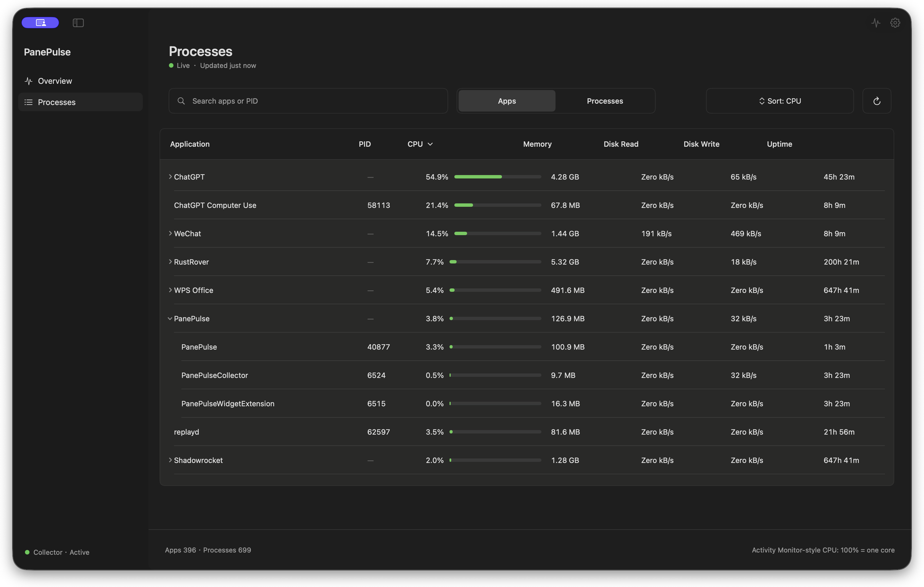This screenshot has height=587, width=924.
Task: Select the replayd process row
Action: pos(527,432)
